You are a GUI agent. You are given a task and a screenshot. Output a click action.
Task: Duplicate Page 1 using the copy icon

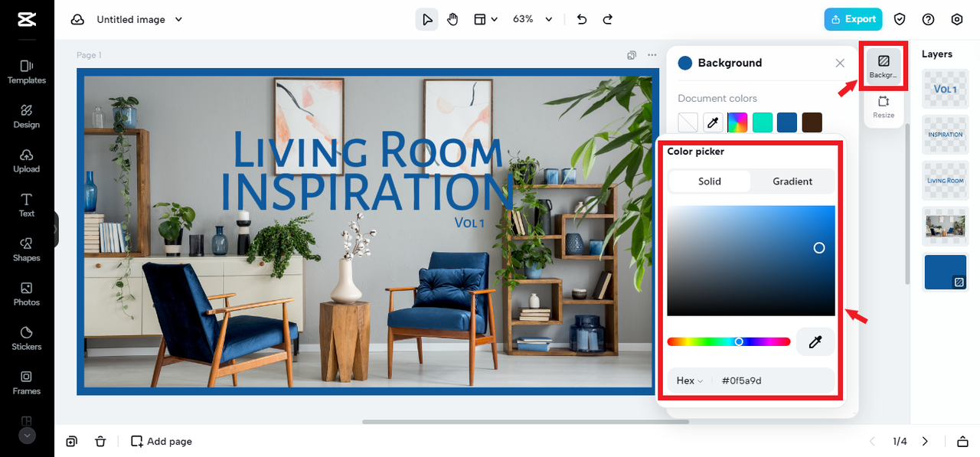tap(632, 55)
